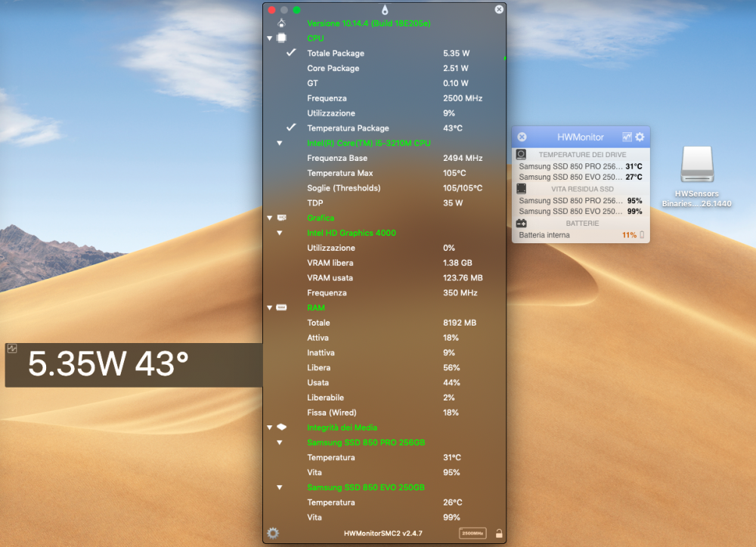Select the RAM Attiva row
This screenshot has height=547, width=756.
tap(384, 338)
